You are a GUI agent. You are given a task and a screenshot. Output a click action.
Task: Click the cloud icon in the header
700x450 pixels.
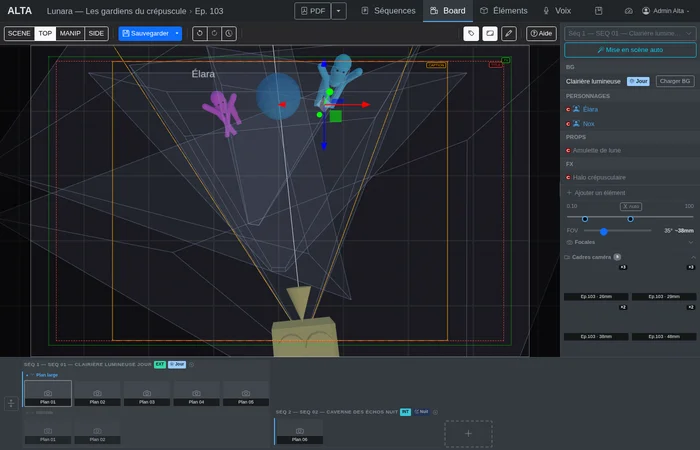point(628,11)
